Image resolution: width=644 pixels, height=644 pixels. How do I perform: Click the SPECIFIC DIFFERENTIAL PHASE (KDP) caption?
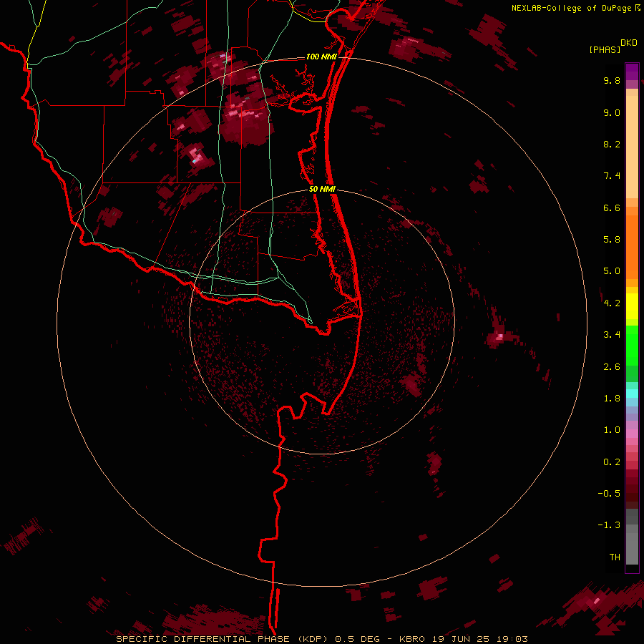click(x=223, y=639)
